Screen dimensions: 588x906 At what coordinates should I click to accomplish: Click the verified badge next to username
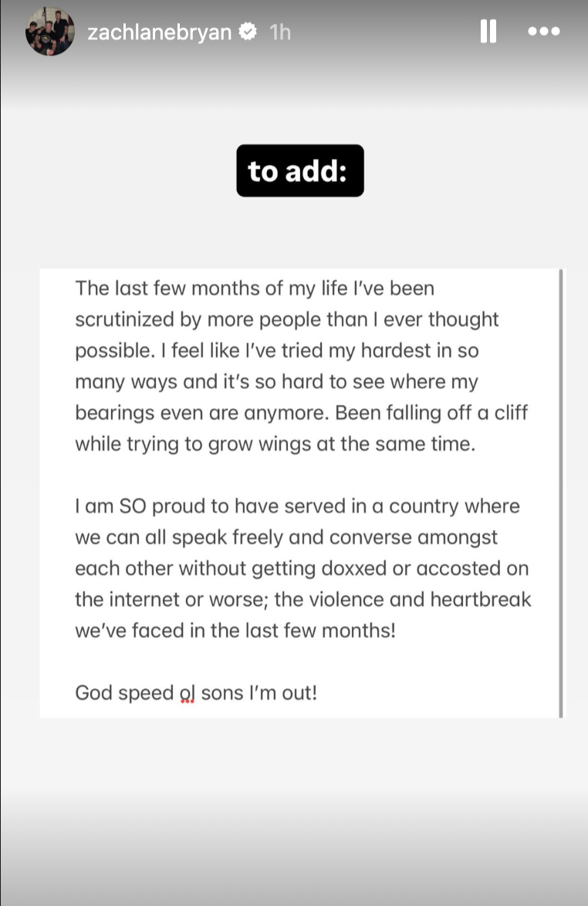247,32
